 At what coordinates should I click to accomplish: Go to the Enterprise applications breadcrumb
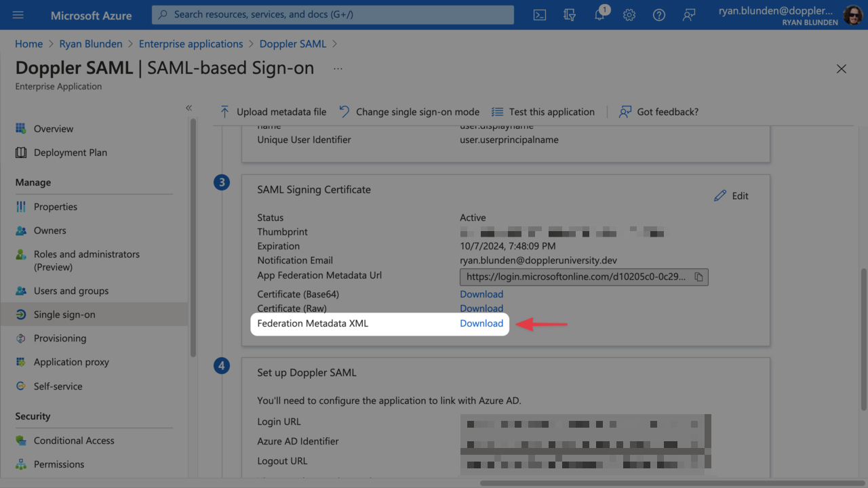coord(191,43)
